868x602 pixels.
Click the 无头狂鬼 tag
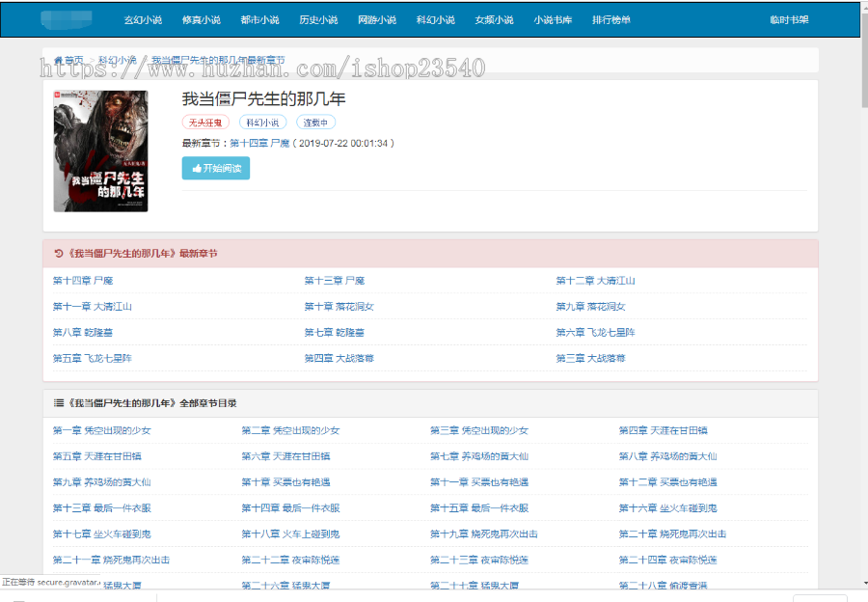point(206,122)
